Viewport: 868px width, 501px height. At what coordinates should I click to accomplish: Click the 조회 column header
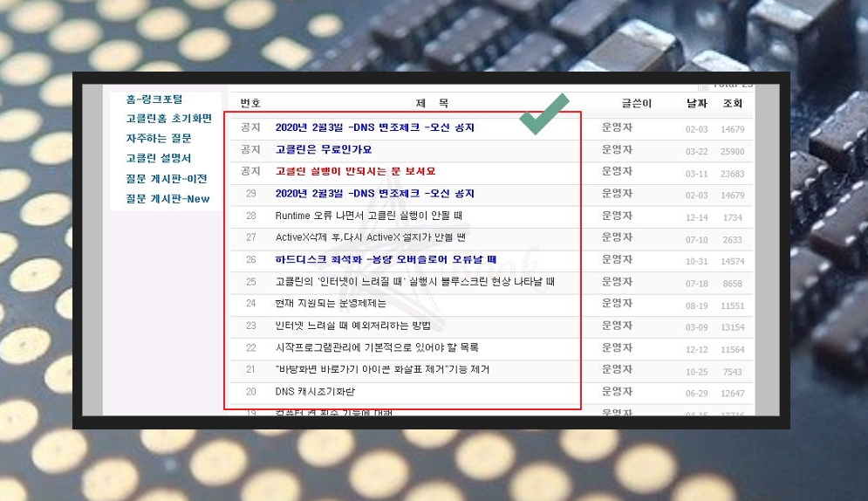pos(733,103)
